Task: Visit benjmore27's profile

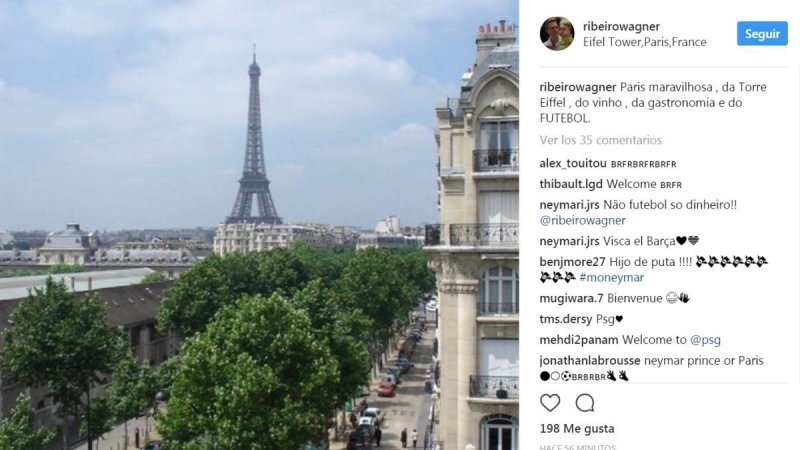Action: (x=572, y=262)
